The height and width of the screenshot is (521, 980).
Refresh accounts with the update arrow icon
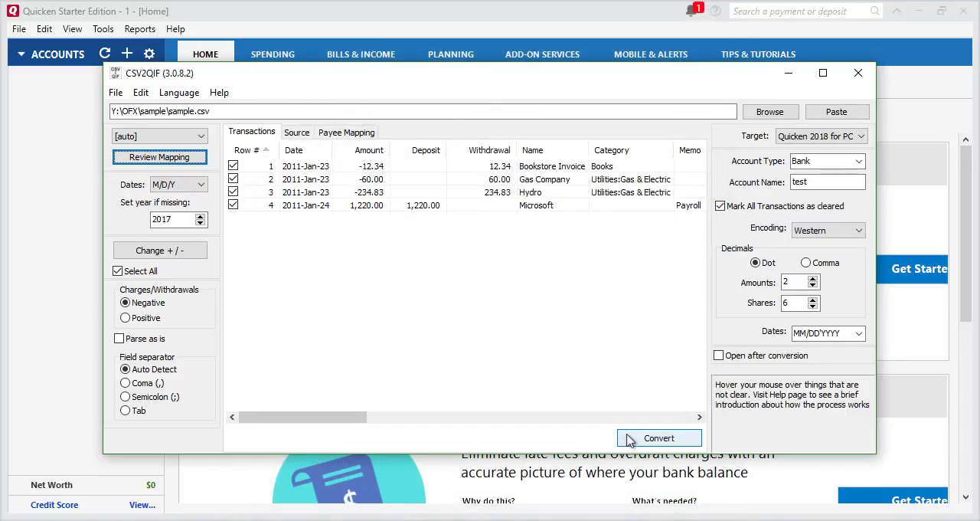point(105,54)
